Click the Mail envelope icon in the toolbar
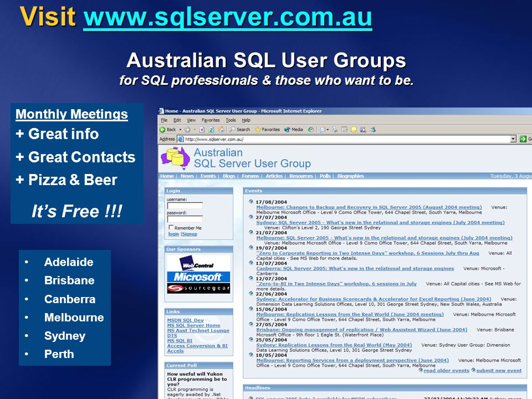The height and width of the screenshot is (399, 532). click(x=323, y=130)
